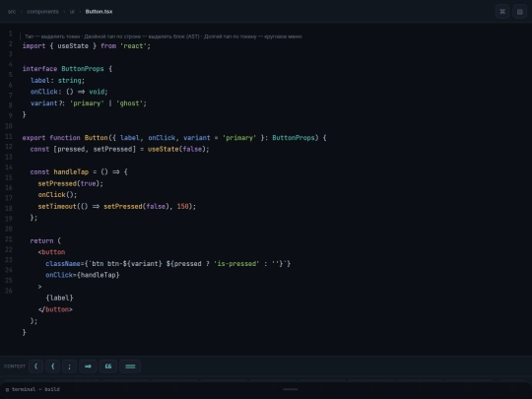532x399 pixels.
Task: Select the 'Button' function name token
Action: pyautogui.click(x=96, y=137)
